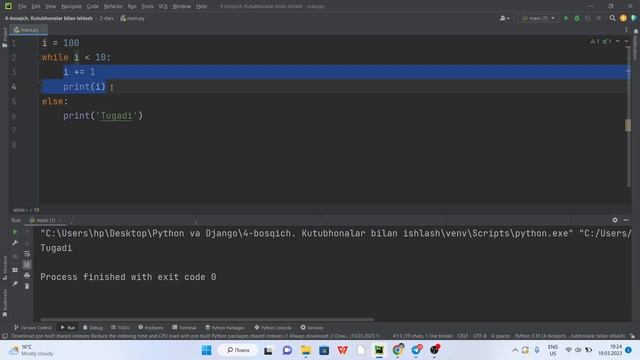The width and height of the screenshot is (640, 360).
Task: Click the Python interpreter status widget
Action: [569, 336]
